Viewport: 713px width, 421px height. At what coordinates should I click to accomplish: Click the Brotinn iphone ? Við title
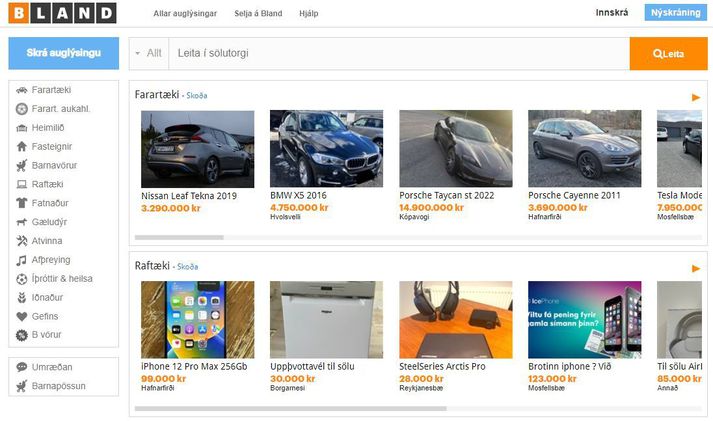pos(570,366)
